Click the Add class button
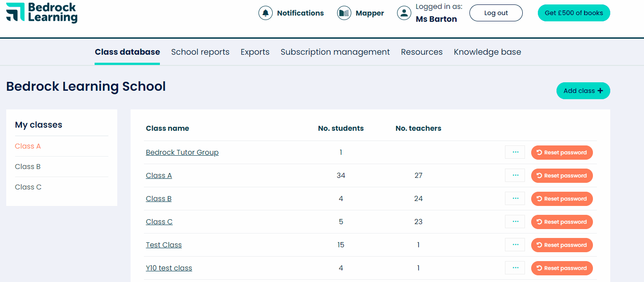The image size is (644, 282). coord(583,91)
